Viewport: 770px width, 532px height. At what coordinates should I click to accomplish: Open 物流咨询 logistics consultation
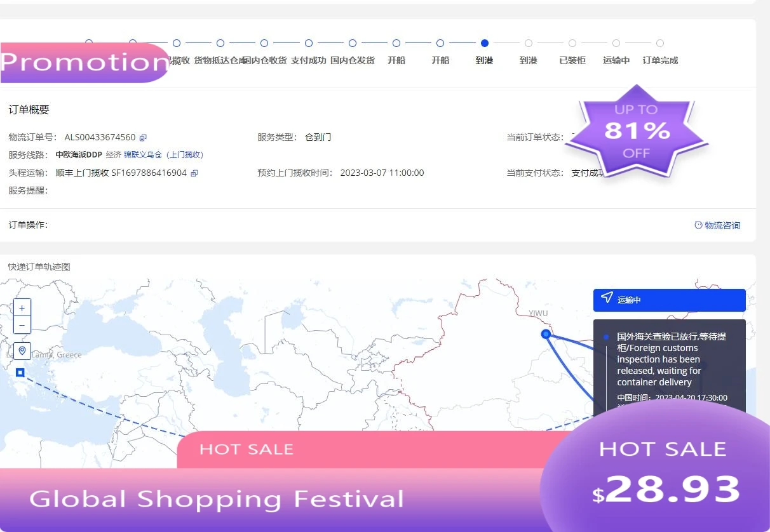coord(722,225)
